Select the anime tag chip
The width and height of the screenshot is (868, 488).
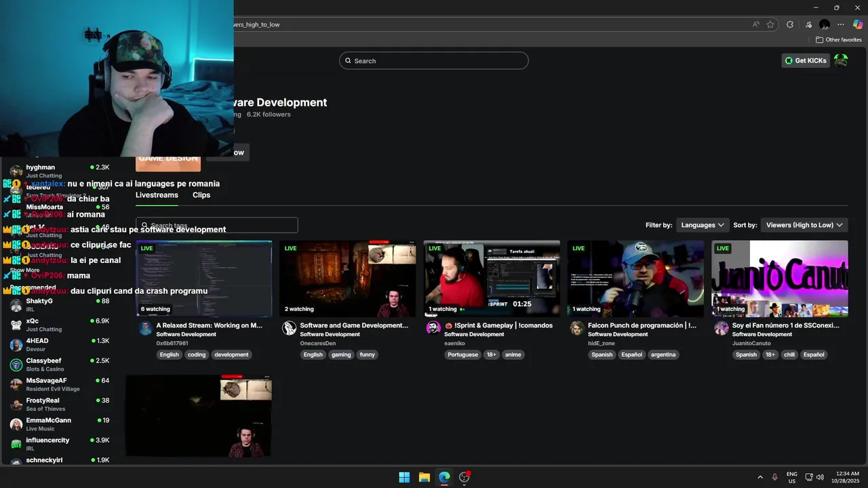pyautogui.click(x=513, y=354)
